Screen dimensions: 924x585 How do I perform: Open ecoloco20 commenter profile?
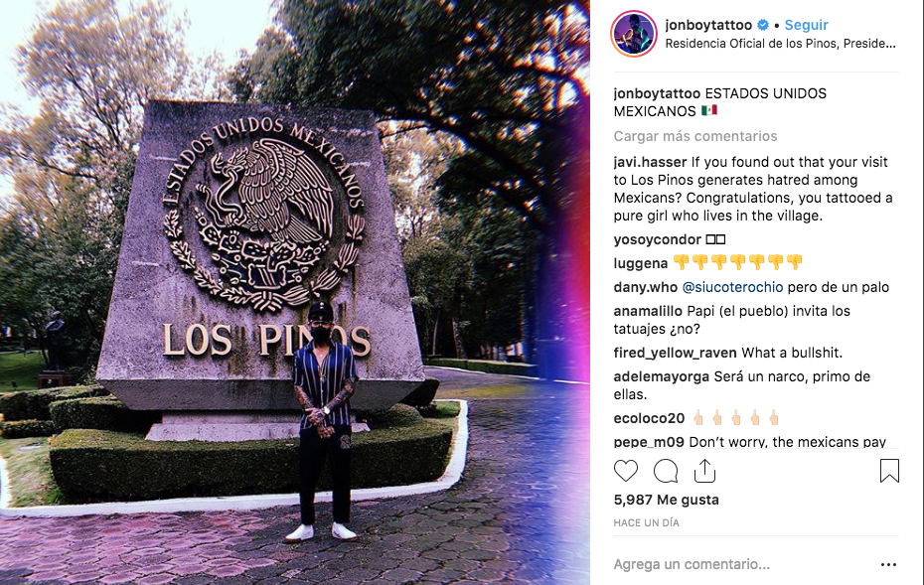[649, 418]
